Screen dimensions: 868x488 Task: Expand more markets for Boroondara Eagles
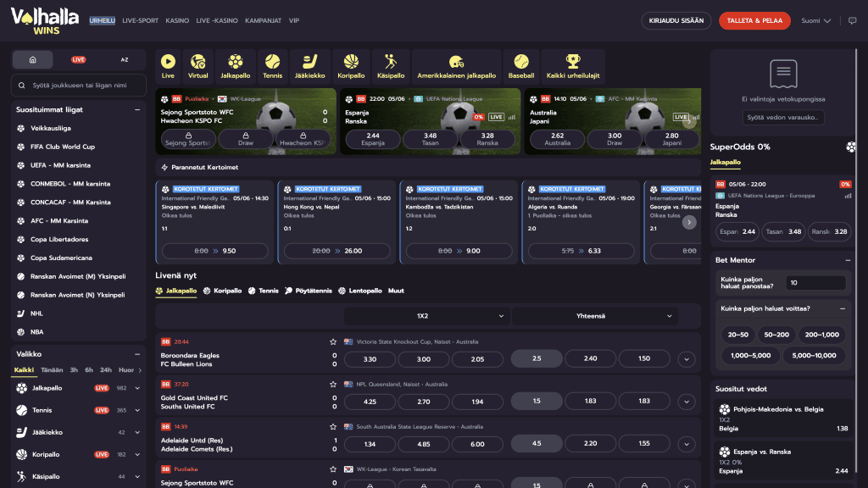(687, 359)
